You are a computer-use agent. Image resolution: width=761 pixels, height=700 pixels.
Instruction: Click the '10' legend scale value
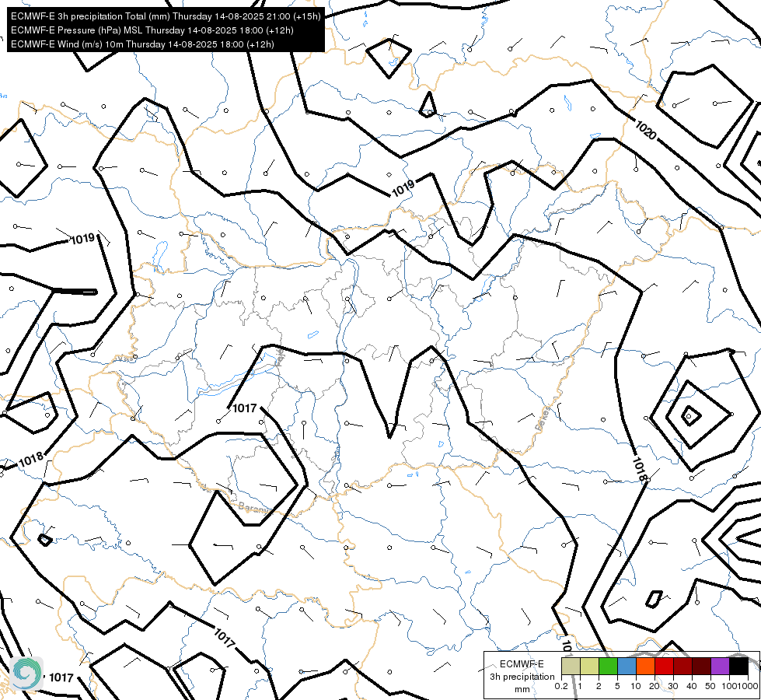(636, 686)
